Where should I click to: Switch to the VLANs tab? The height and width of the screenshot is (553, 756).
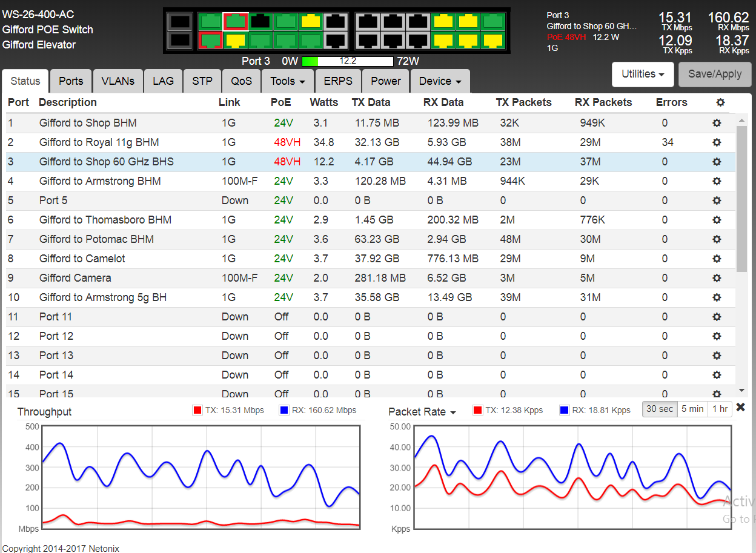point(118,81)
